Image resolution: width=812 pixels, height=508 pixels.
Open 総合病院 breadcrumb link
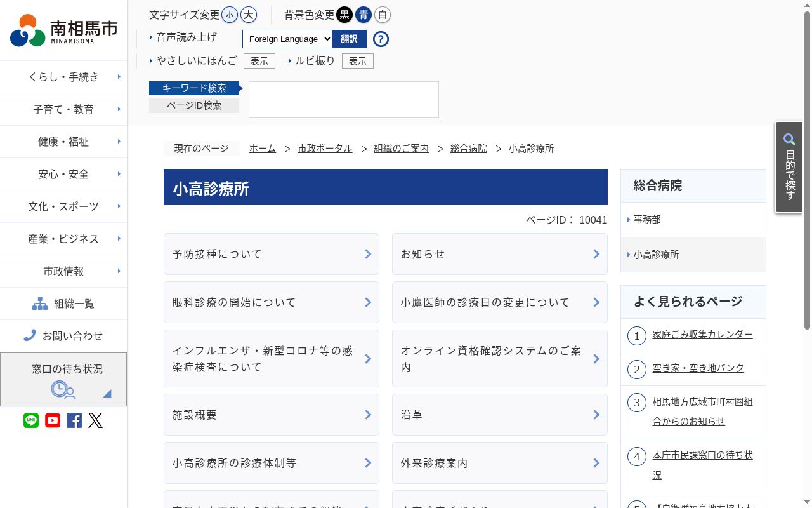coord(469,149)
